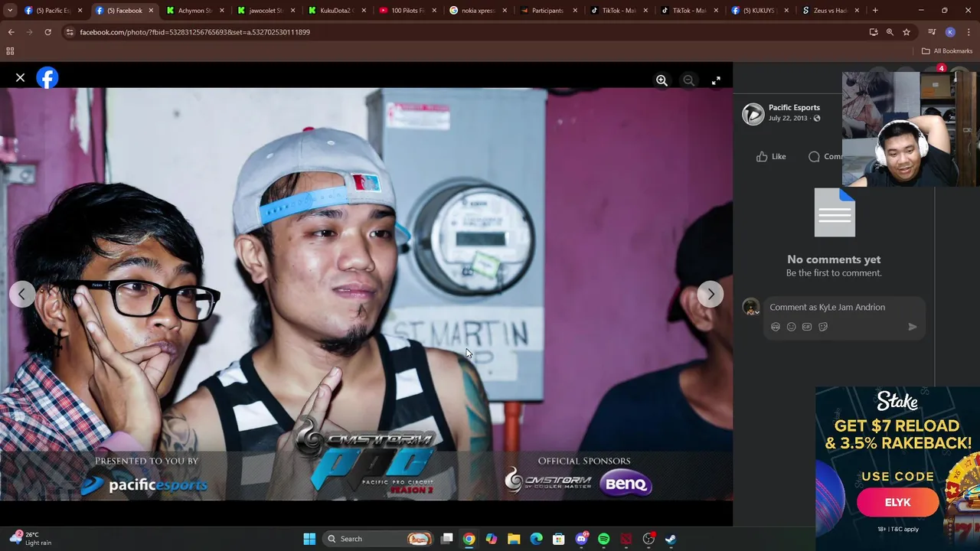The width and height of the screenshot is (980, 551).
Task: Open the Windows Start menu
Action: pos(309,539)
